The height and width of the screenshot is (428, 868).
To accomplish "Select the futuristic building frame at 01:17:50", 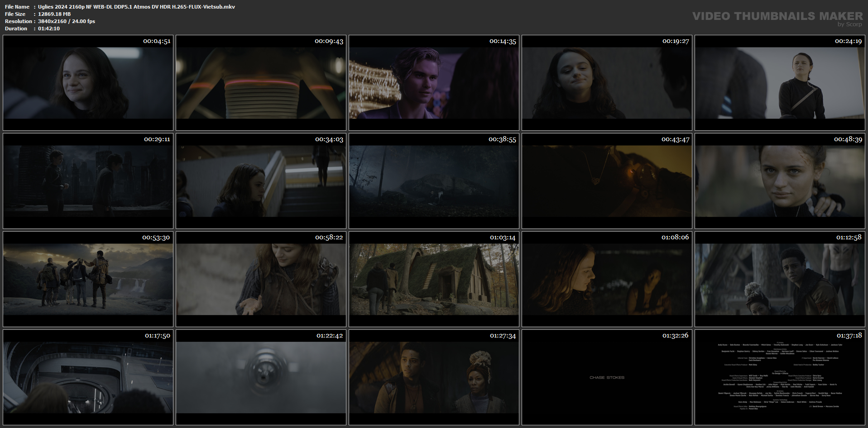I will click(88, 377).
